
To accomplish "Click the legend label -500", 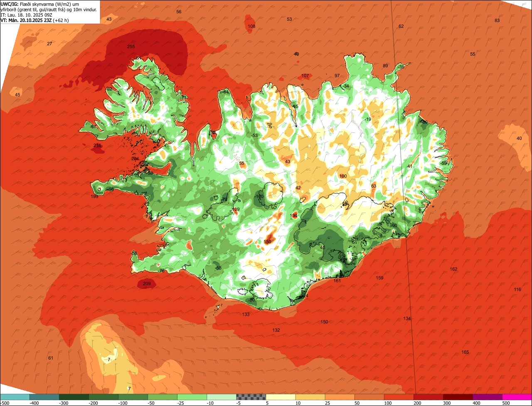I will coord(5,403).
